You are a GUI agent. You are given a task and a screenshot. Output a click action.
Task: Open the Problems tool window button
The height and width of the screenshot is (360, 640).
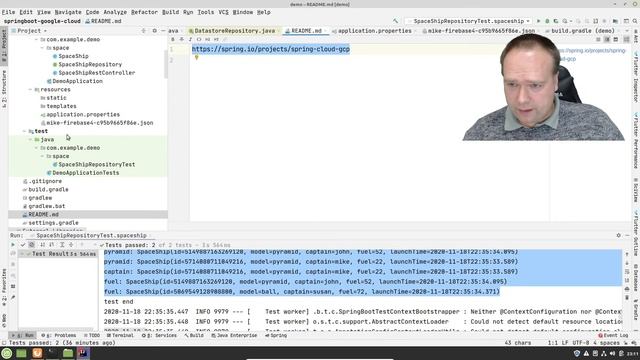[58, 336]
